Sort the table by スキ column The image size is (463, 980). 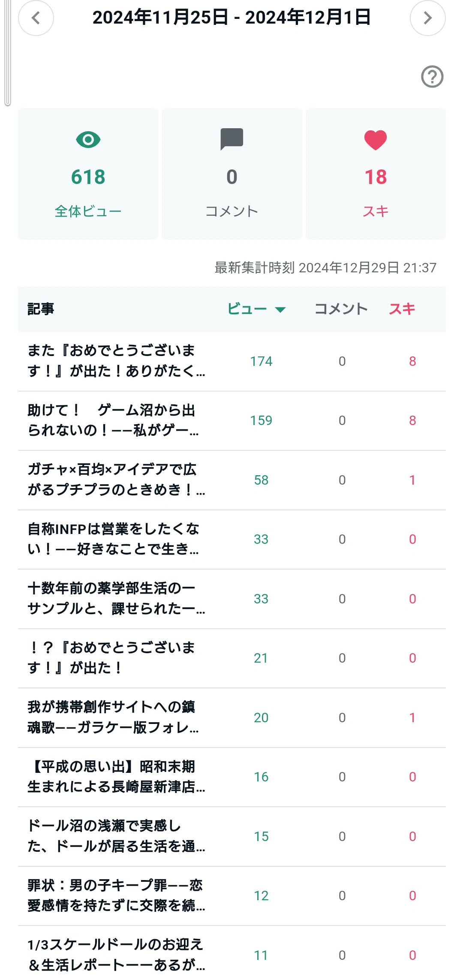tap(402, 309)
